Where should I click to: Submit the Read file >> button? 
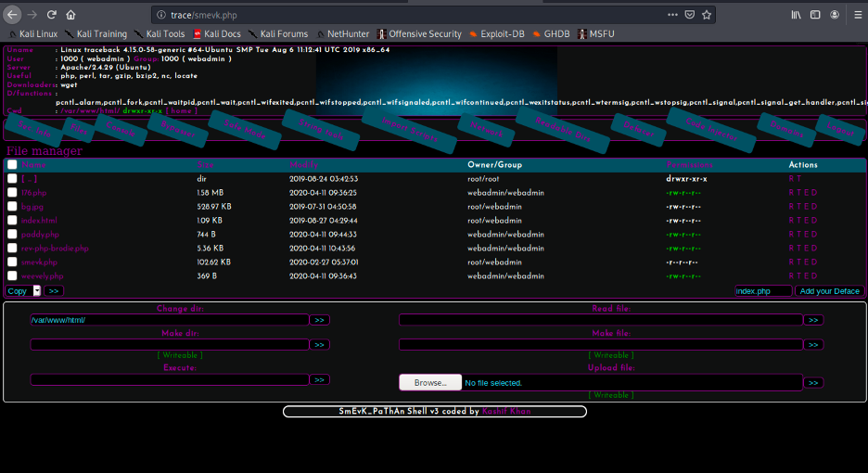(813, 320)
